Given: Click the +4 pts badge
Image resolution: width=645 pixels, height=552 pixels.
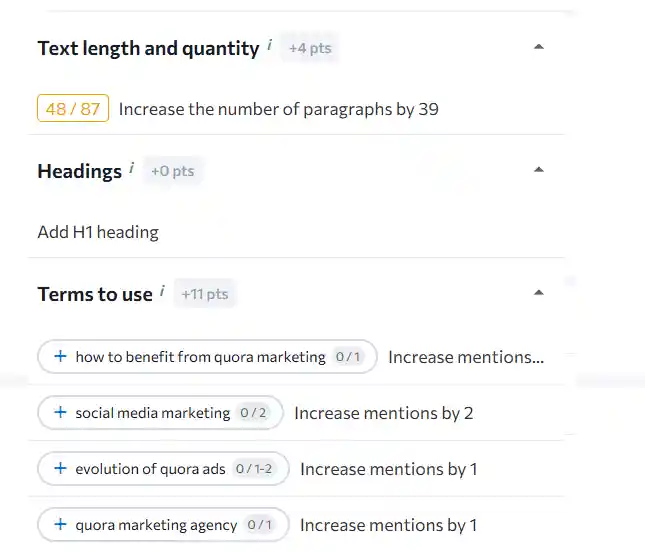Looking at the screenshot, I should pos(310,48).
